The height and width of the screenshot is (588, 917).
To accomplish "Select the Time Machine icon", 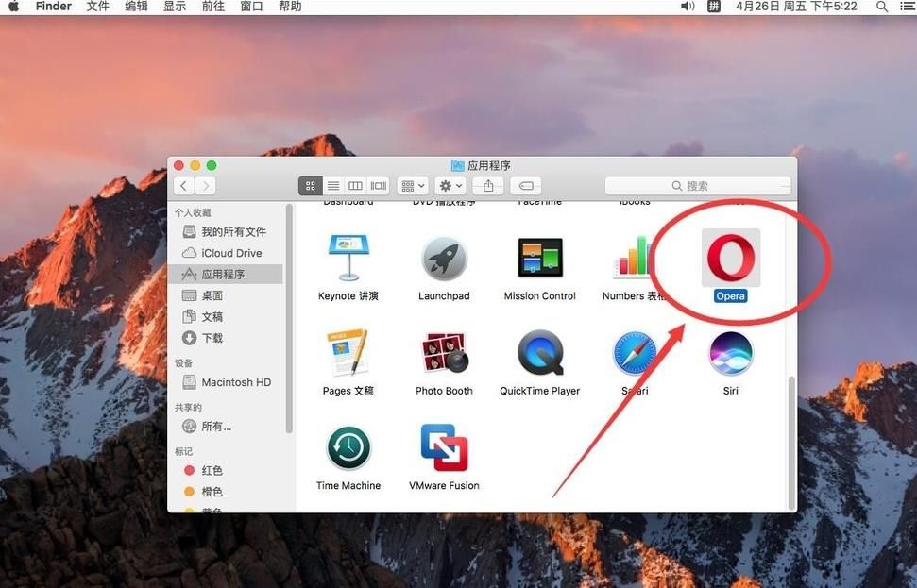I will coord(348,448).
